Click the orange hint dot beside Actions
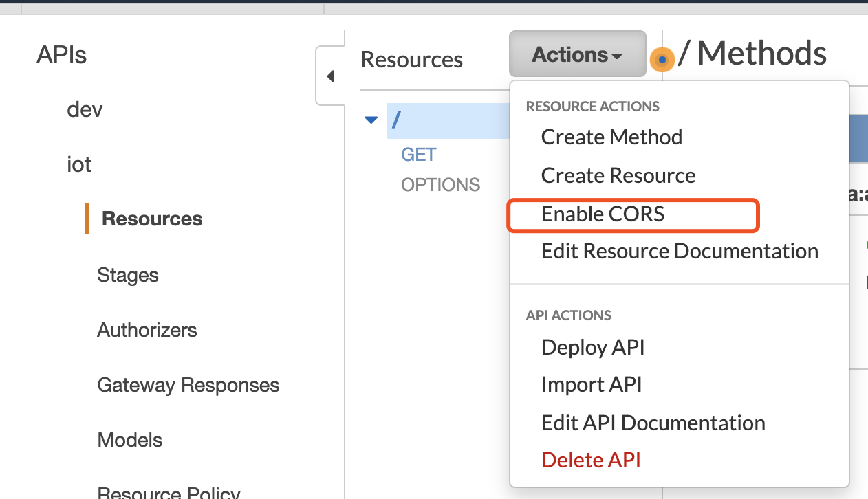 pos(662,60)
